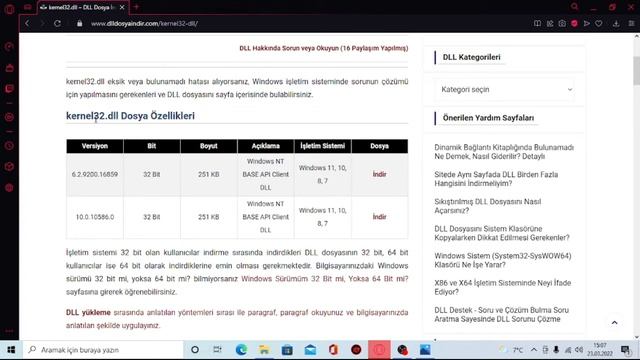Open Sıkıştırılmış DLL Dosyasını Nasıl Açarsınız link

488,206
